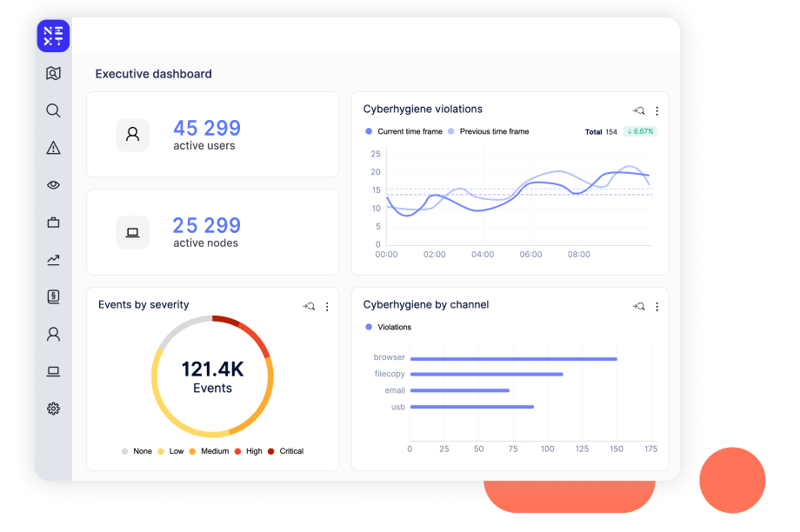This screenshot has width=800, height=532.
Task: Toggle the Violations legend series
Action: [389, 327]
